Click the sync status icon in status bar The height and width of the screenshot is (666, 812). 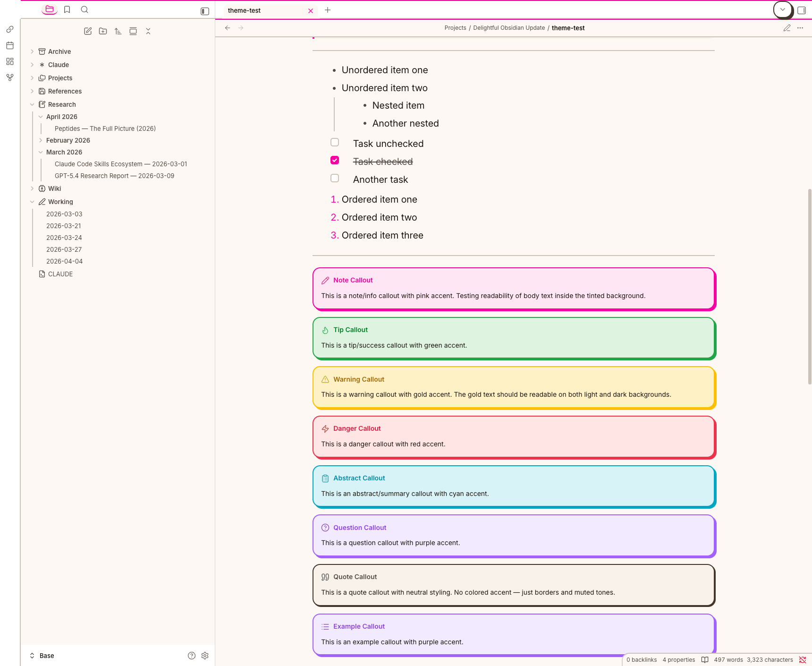tap(803, 660)
